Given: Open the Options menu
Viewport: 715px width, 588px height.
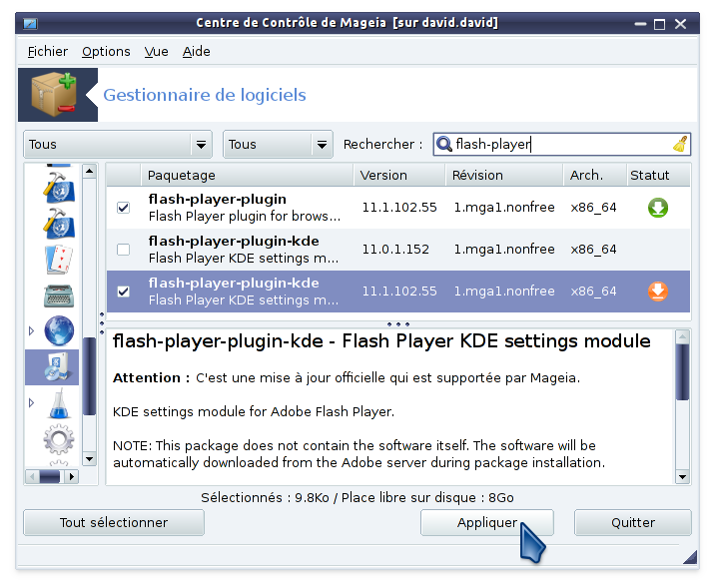Looking at the screenshot, I should click(x=106, y=52).
